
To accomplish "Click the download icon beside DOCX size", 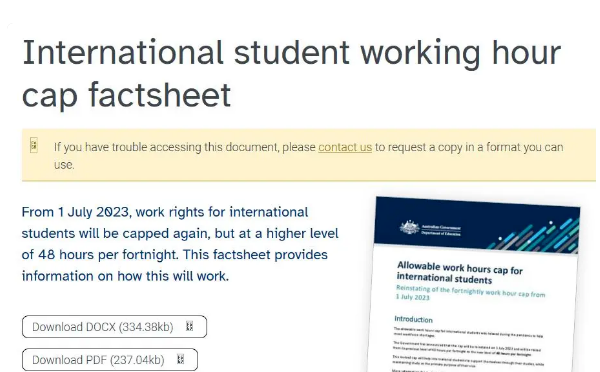I will (x=189, y=326).
